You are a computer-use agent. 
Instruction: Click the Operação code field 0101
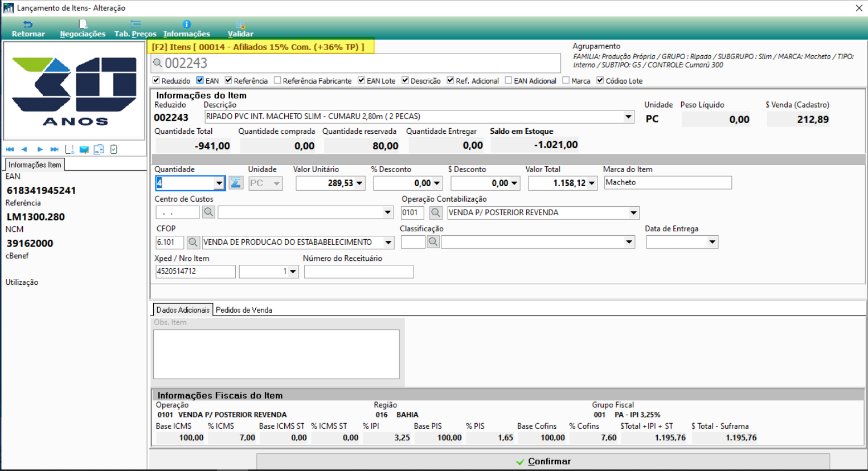[x=412, y=212]
